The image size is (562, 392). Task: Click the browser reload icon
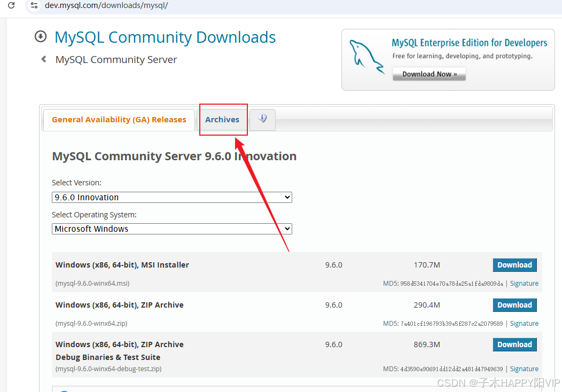[x=11, y=5]
